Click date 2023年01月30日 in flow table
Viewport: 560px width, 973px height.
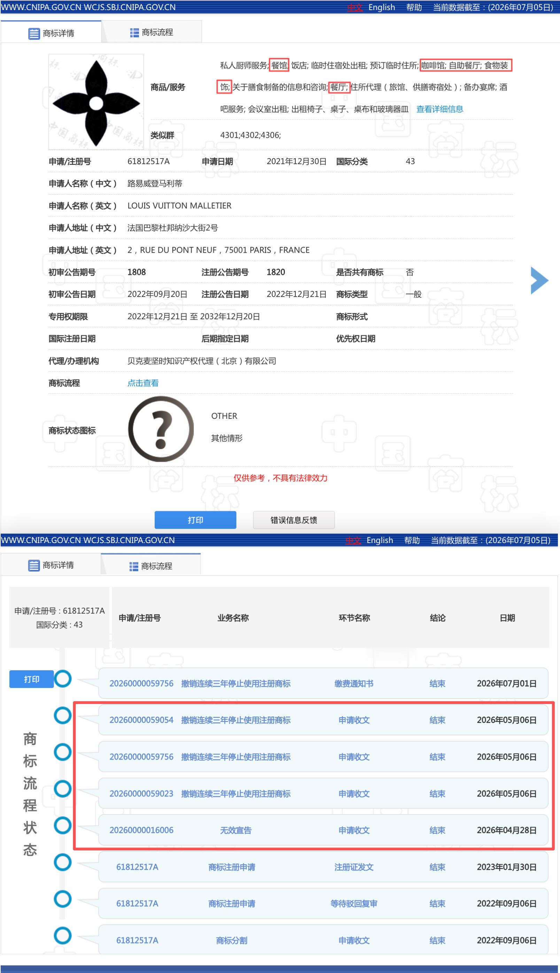506,867
